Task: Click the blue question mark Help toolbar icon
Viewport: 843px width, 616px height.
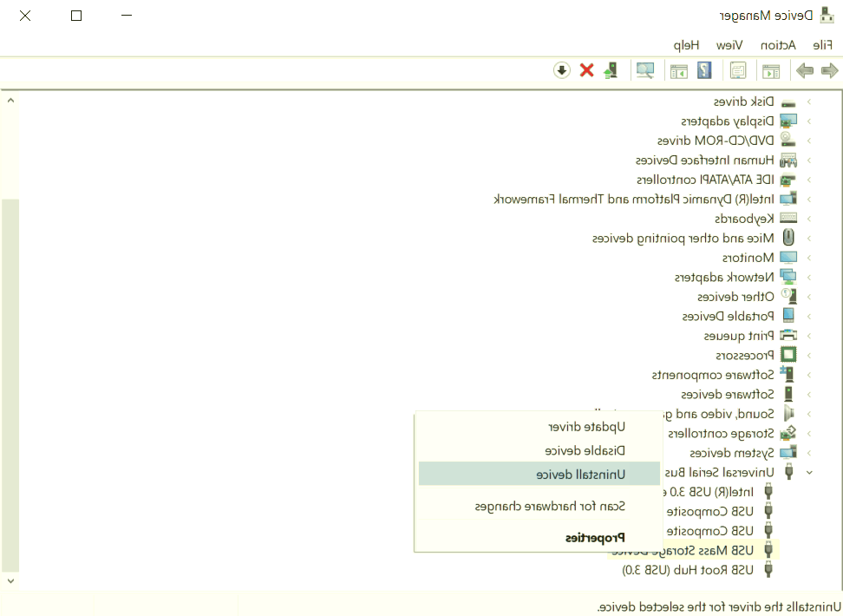Action: tap(704, 70)
